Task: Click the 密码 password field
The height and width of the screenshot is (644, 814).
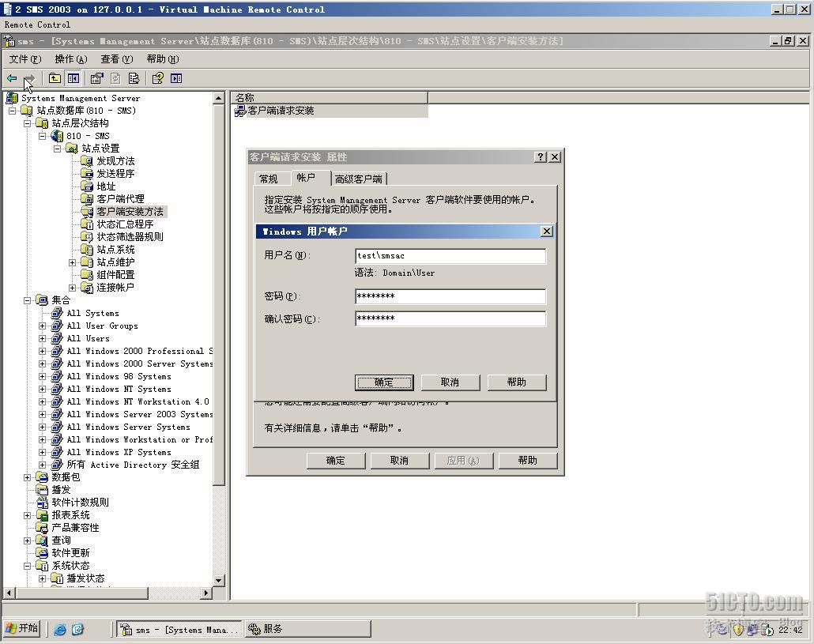Action: (450, 296)
